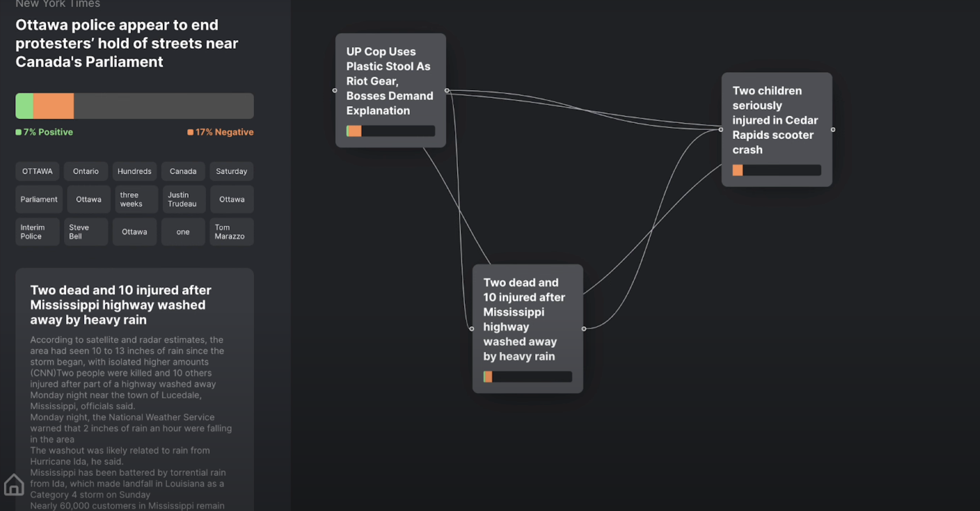Click the Ottawa tag right of Justin Trudeau
The image size is (980, 511).
(232, 199)
